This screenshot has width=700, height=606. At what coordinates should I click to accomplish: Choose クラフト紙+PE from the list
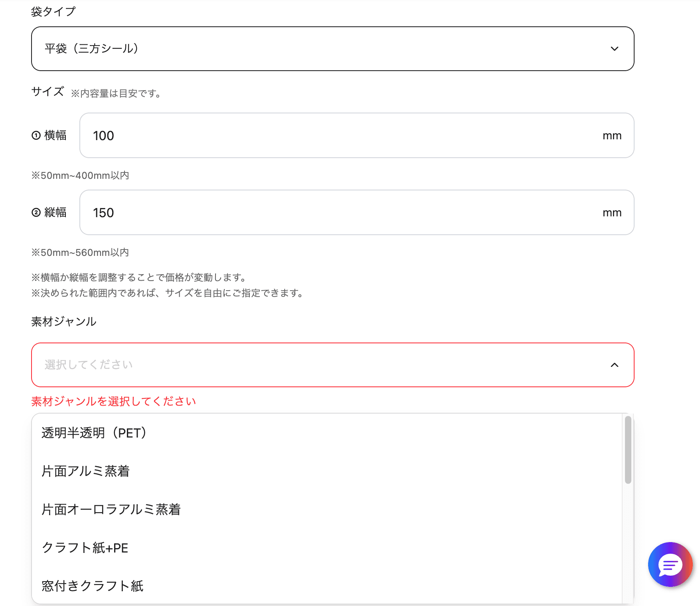pos(85,548)
